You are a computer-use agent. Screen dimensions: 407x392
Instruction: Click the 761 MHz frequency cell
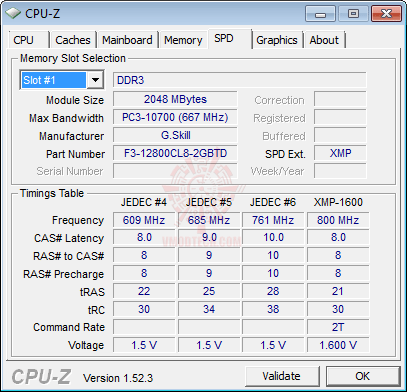tap(273, 220)
